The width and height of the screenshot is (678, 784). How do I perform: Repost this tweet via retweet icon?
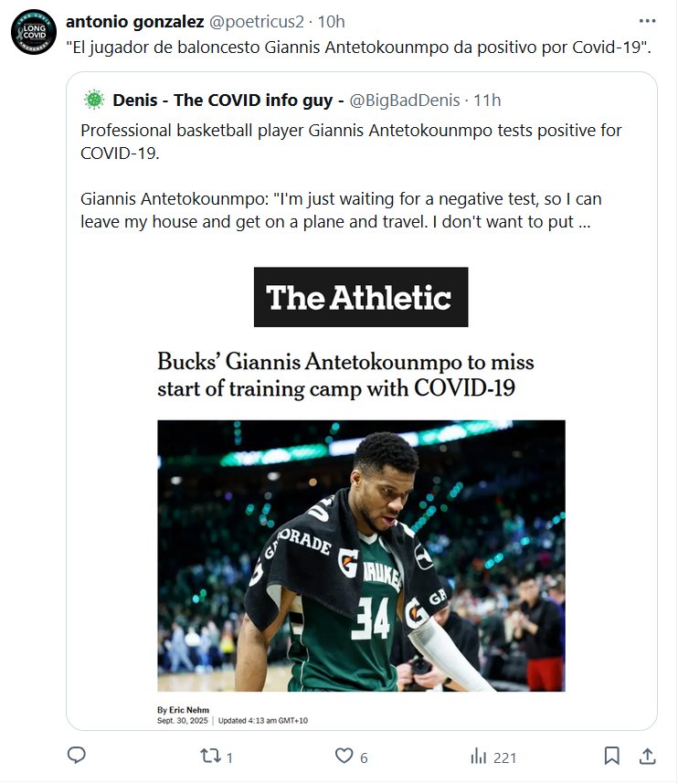pos(209,756)
